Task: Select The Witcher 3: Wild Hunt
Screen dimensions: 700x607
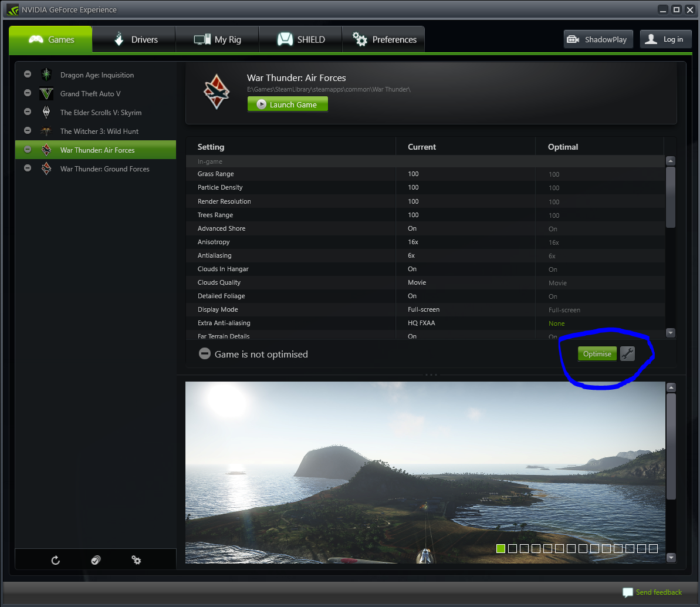Action: point(96,131)
